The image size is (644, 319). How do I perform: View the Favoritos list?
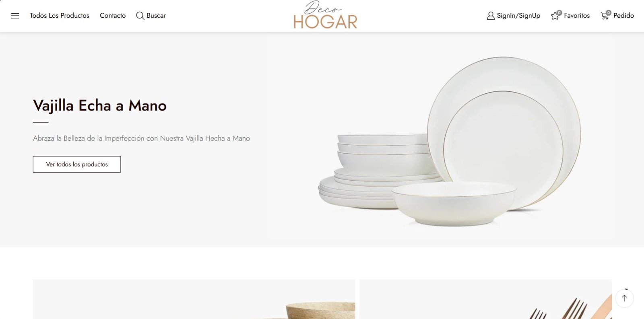click(x=577, y=16)
